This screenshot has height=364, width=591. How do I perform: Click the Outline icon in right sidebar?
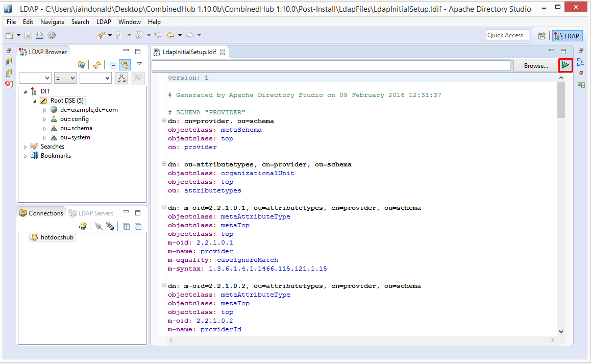[x=581, y=62]
